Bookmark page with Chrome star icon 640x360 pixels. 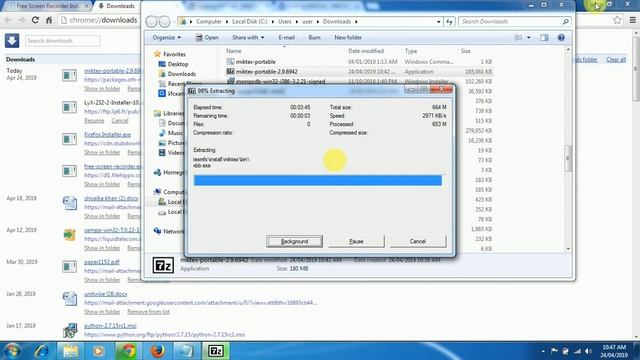coord(617,20)
